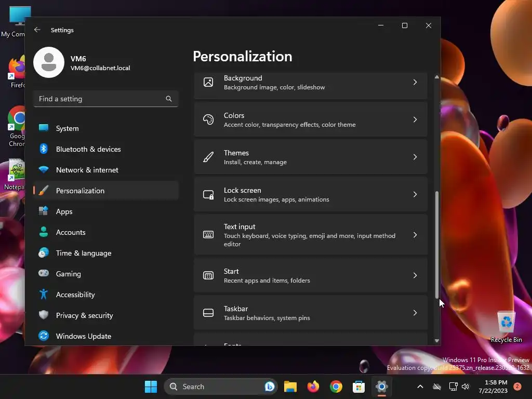The image size is (532, 399).
Task: Click the Taskbar icon in the list
Action: coord(208,313)
